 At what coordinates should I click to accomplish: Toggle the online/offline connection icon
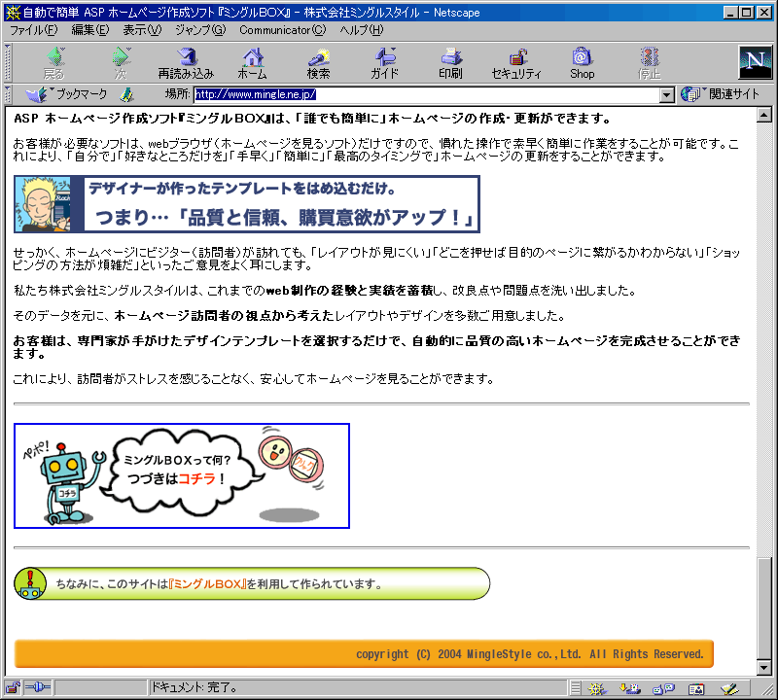[x=38, y=687]
